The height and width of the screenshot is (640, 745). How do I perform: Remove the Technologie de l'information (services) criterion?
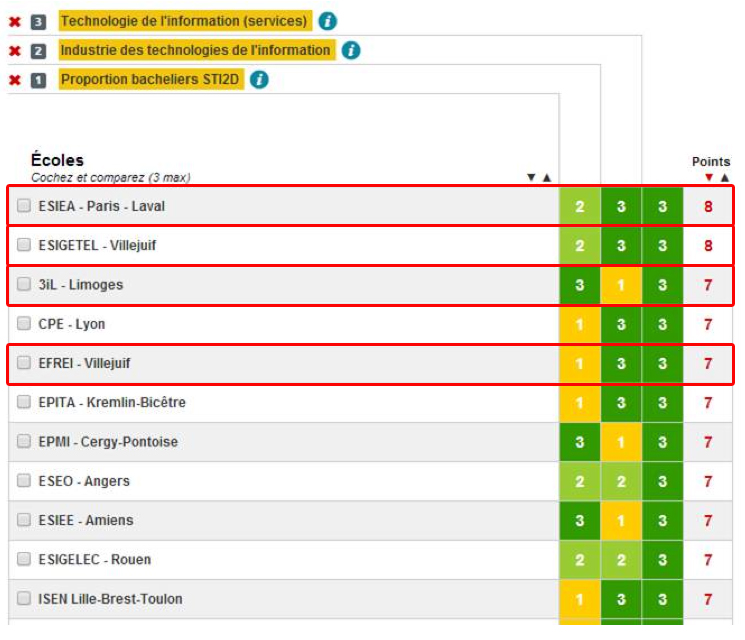pos(15,22)
